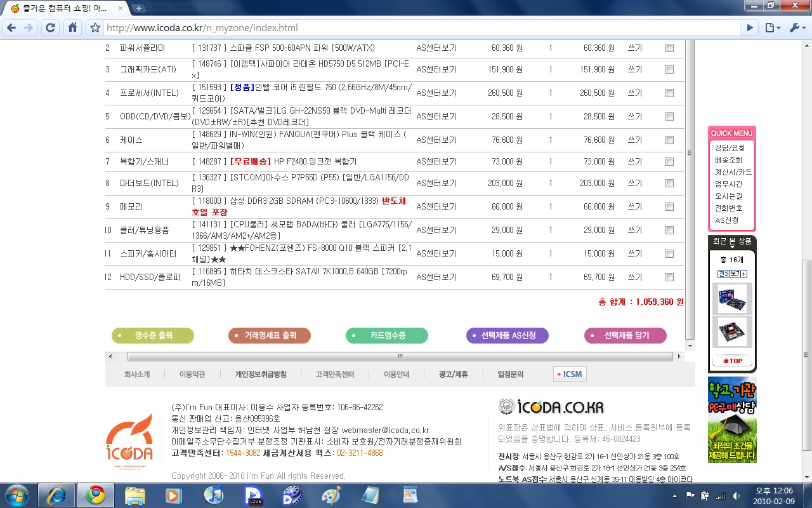
Task: Open 고객만족센터 footer menu
Action: [x=335, y=375]
